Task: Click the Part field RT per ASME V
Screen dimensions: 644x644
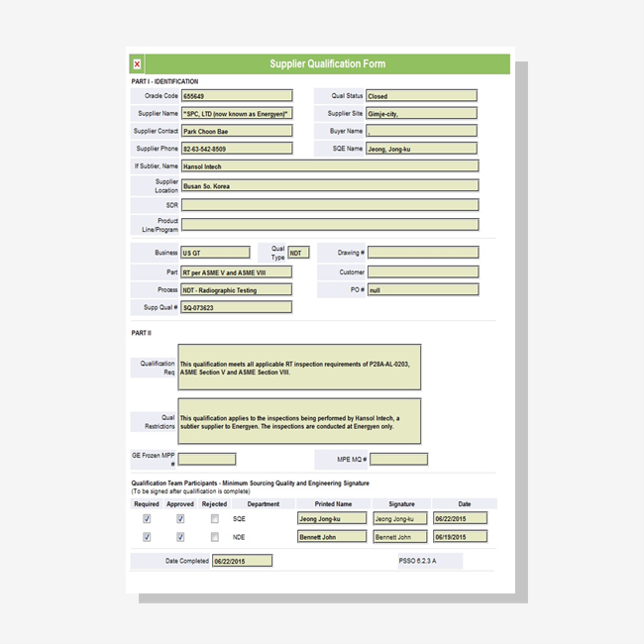Action: click(237, 272)
